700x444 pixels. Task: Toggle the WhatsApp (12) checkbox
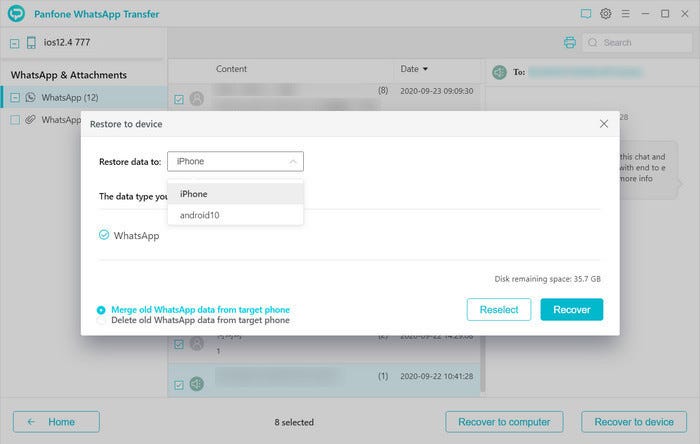tap(15, 97)
